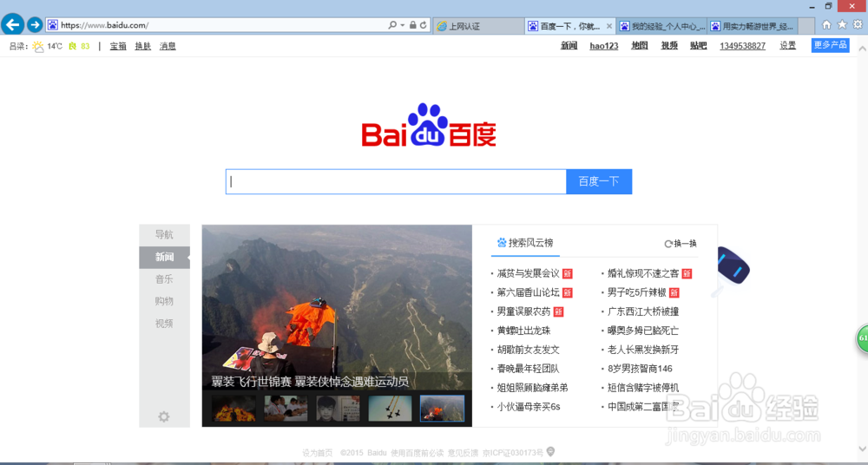Viewport: 868px width, 465px height.
Task: Select 音乐 in the left sidebar
Action: 164,279
